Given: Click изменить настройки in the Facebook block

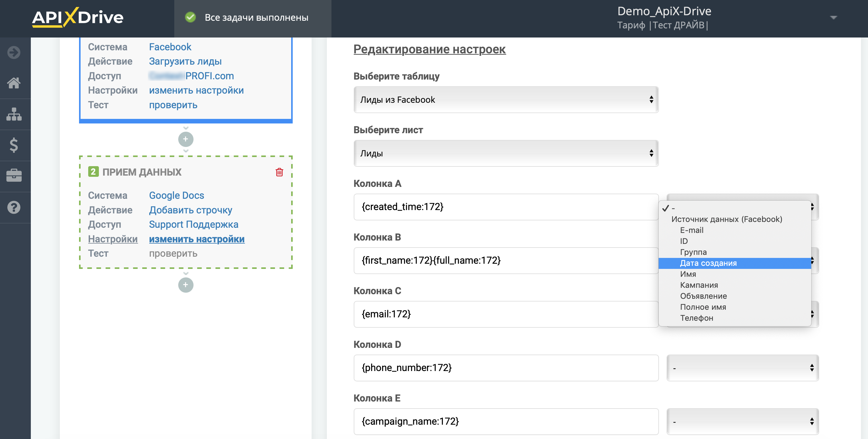Looking at the screenshot, I should [196, 90].
